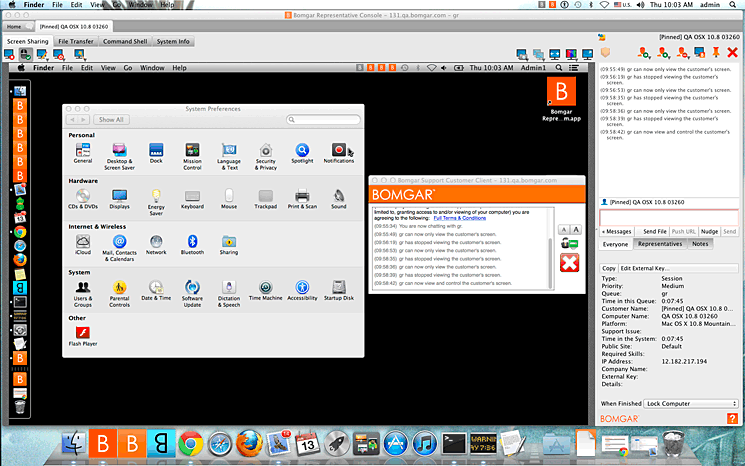The height and width of the screenshot is (466, 745).
Task: Click the Send File button
Action: tap(655, 231)
